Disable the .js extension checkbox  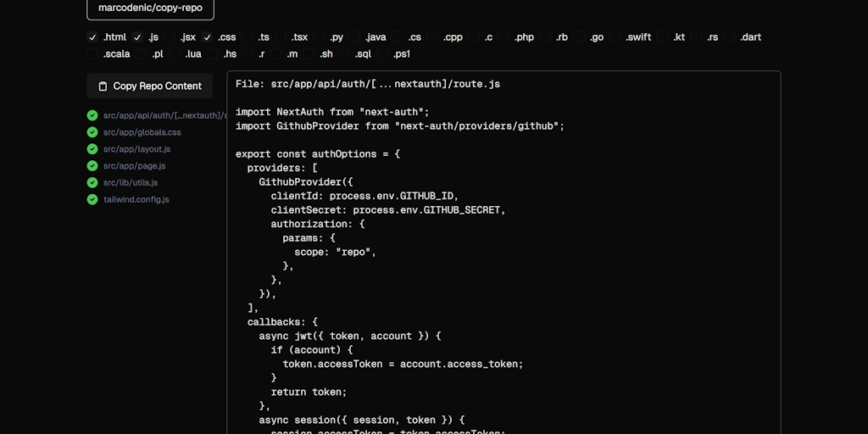[137, 37]
